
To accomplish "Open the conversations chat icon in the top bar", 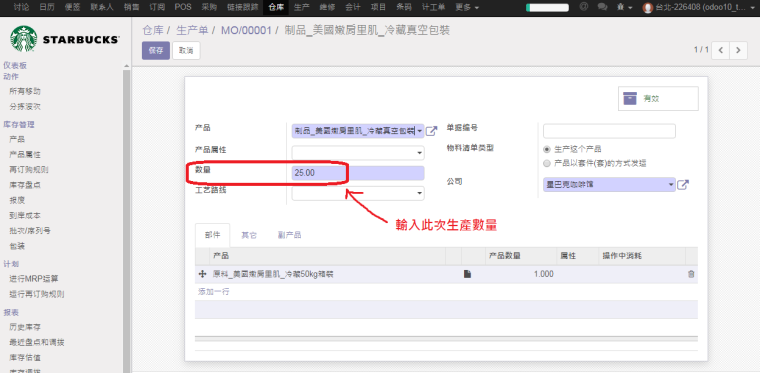I will [x=602, y=7].
